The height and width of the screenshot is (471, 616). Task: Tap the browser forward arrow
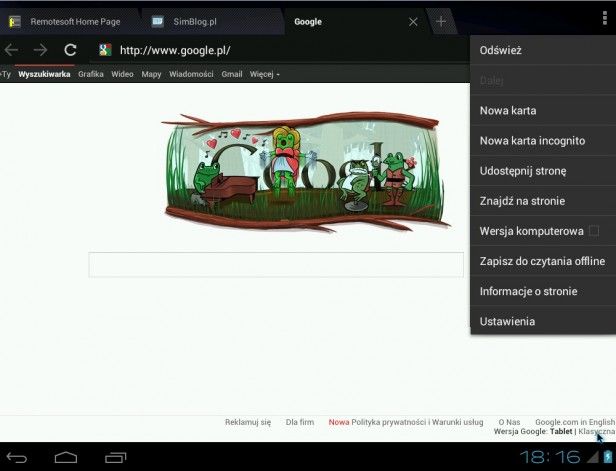tap(40, 50)
